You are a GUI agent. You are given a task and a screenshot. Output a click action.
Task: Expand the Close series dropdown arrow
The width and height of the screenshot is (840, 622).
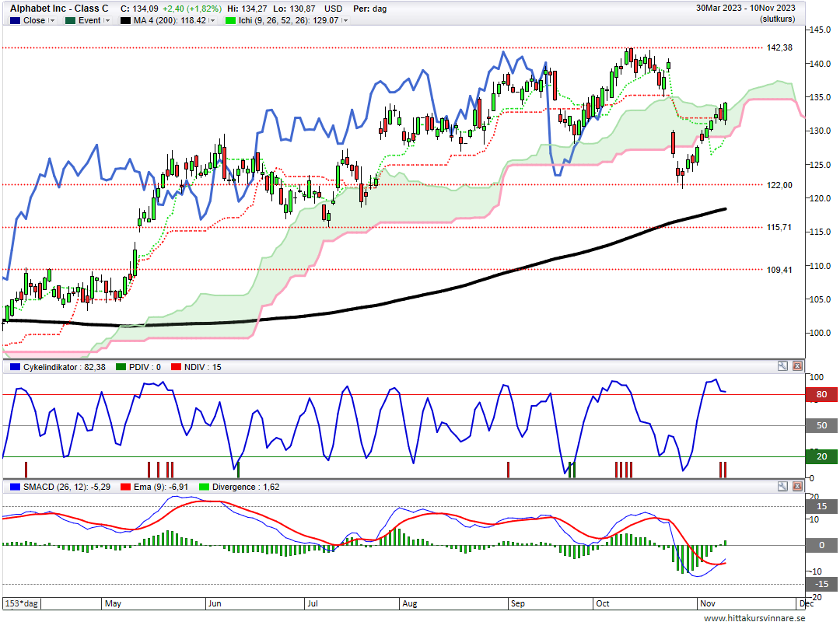pyautogui.click(x=51, y=20)
